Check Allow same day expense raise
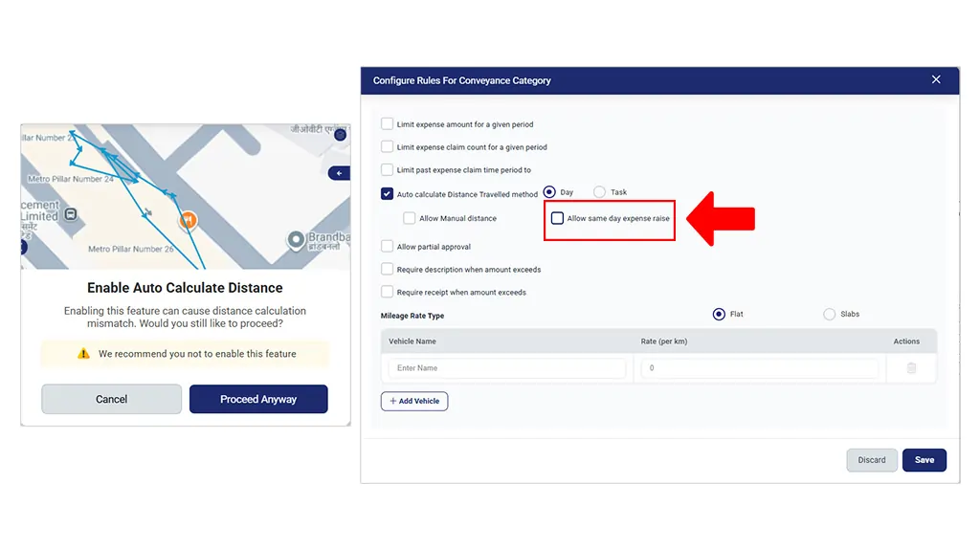The image size is (980, 550). (557, 218)
